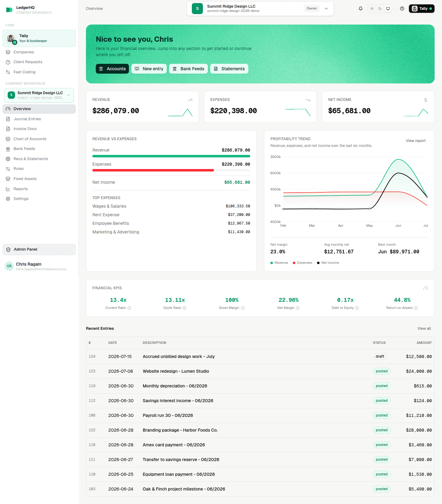Click the Chart of Accounts sidebar icon

point(8,139)
